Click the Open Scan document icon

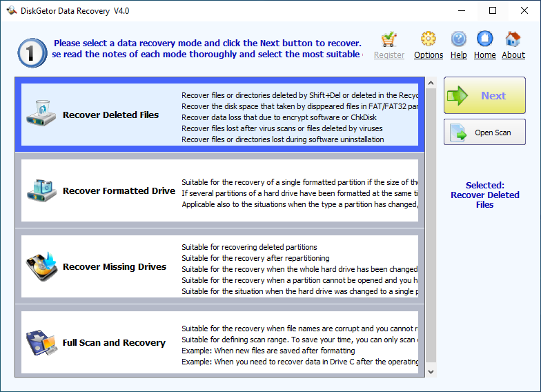458,133
